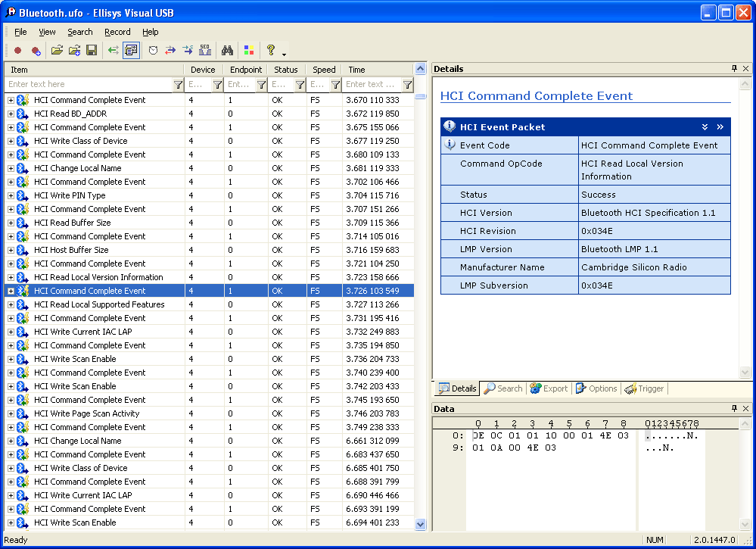Collapse the HCI Event Packet section chevron

705,127
